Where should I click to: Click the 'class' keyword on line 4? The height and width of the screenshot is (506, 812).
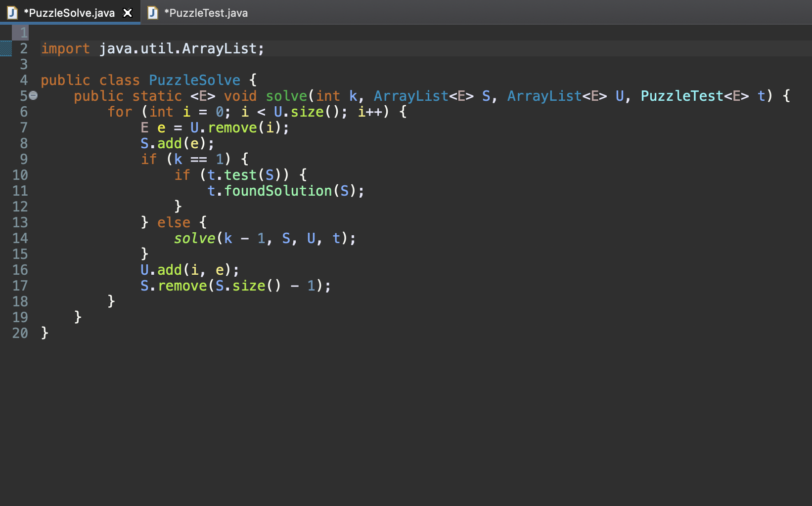(120, 80)
